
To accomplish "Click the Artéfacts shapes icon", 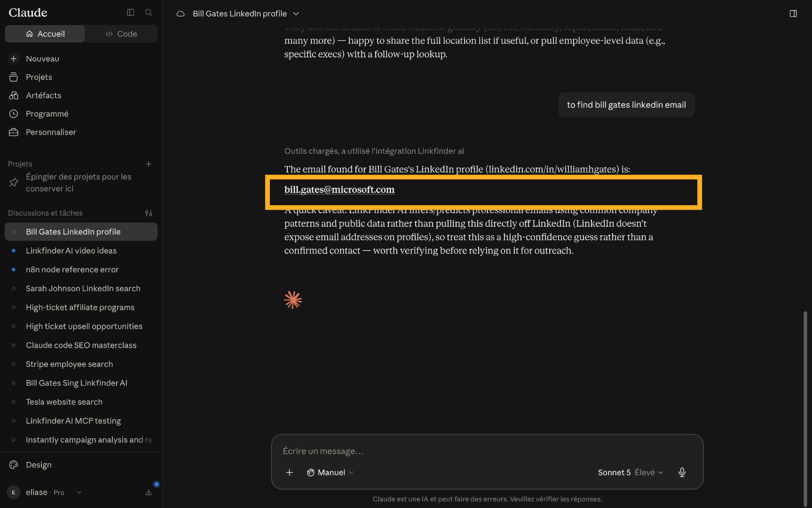I will [x=14, y=95].
